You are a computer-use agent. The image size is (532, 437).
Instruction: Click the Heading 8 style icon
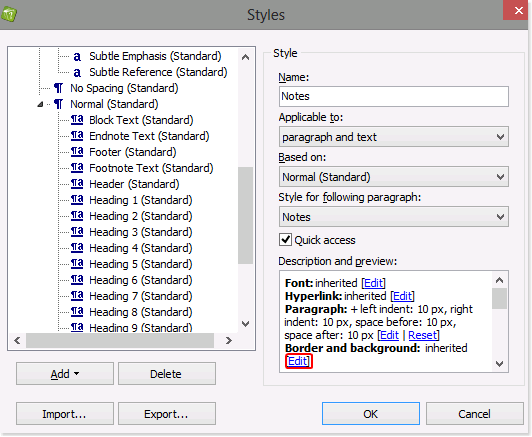(77, 311)
